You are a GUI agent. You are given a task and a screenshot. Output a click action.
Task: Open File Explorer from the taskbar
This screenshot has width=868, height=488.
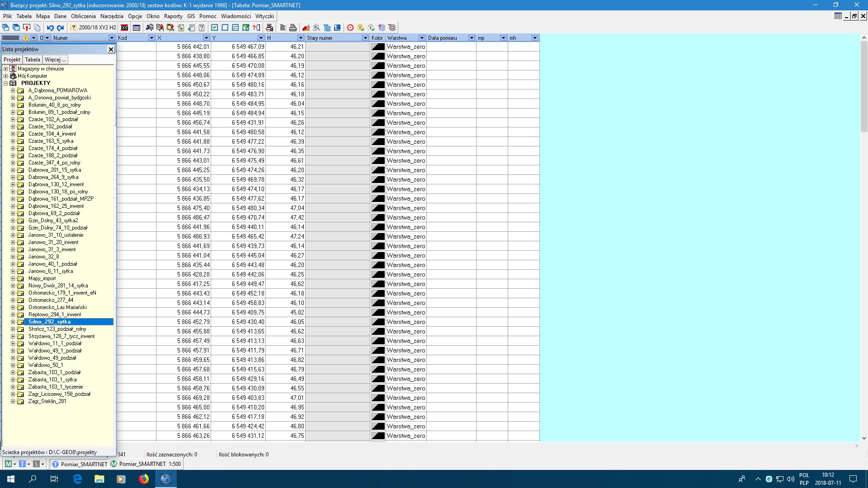99,479
